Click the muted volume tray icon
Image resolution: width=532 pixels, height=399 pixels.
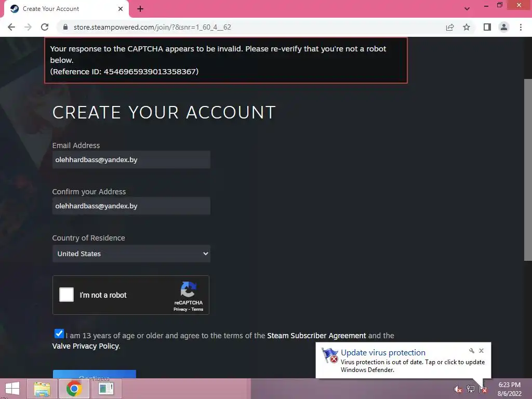458,389
